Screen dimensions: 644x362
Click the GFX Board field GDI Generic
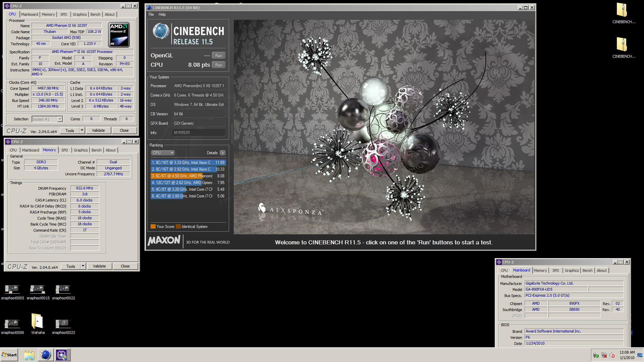coord(199,123)
